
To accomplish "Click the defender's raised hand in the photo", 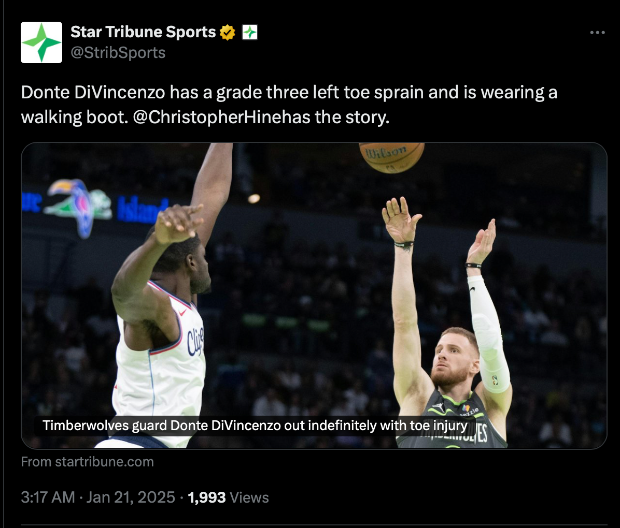I will 178,223.
